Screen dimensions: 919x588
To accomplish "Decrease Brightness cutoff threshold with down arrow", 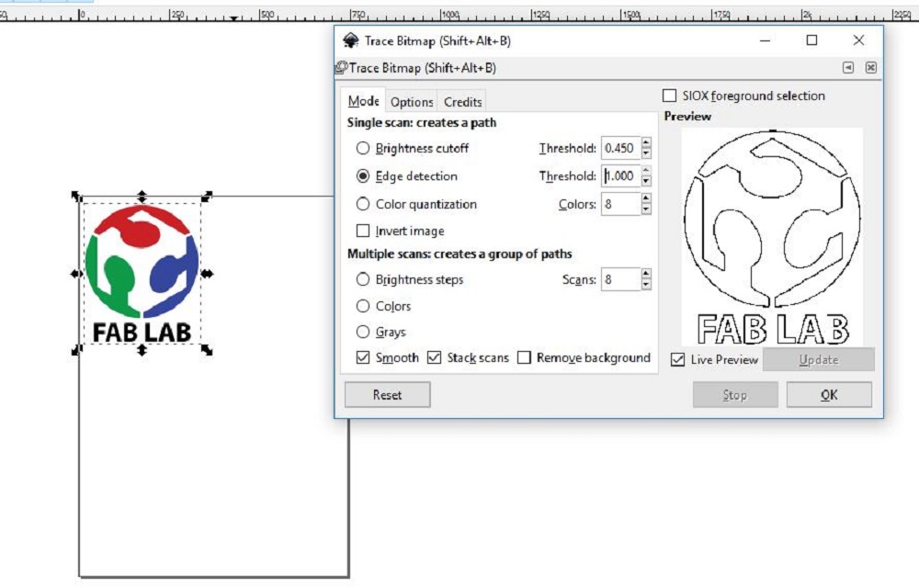I will [x=646, y=153].
